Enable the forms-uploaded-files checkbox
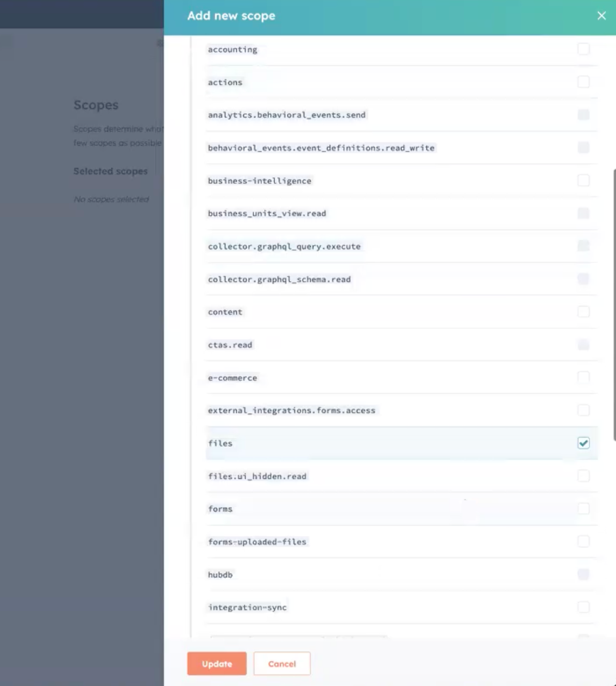The height and width of the screenshot is (686, 616). click(583, 541)
